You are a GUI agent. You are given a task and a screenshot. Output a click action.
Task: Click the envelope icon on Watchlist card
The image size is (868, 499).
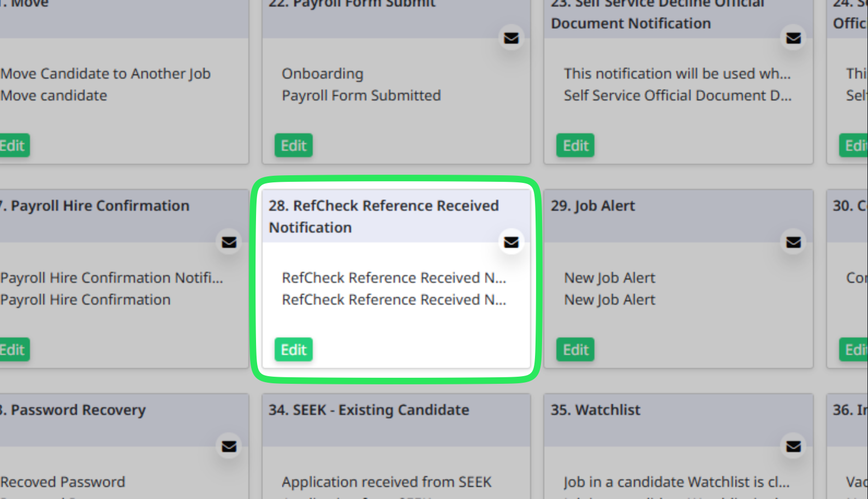click(794, 447)
